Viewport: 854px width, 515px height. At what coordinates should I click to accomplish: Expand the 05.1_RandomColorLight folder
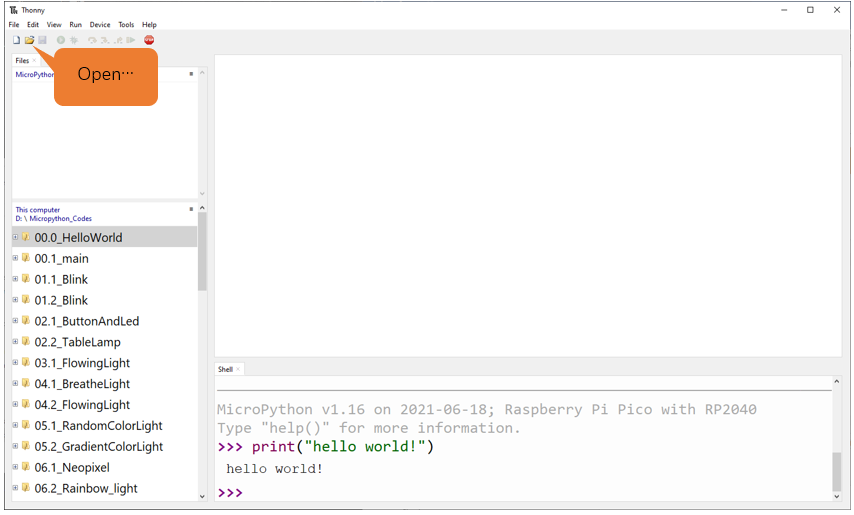15,425
